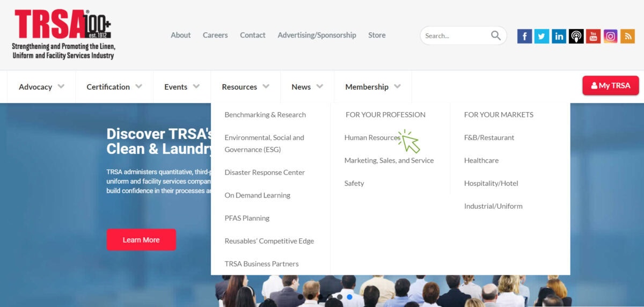
Task: Open the Instagram icon
Action: tap(610, 36)
